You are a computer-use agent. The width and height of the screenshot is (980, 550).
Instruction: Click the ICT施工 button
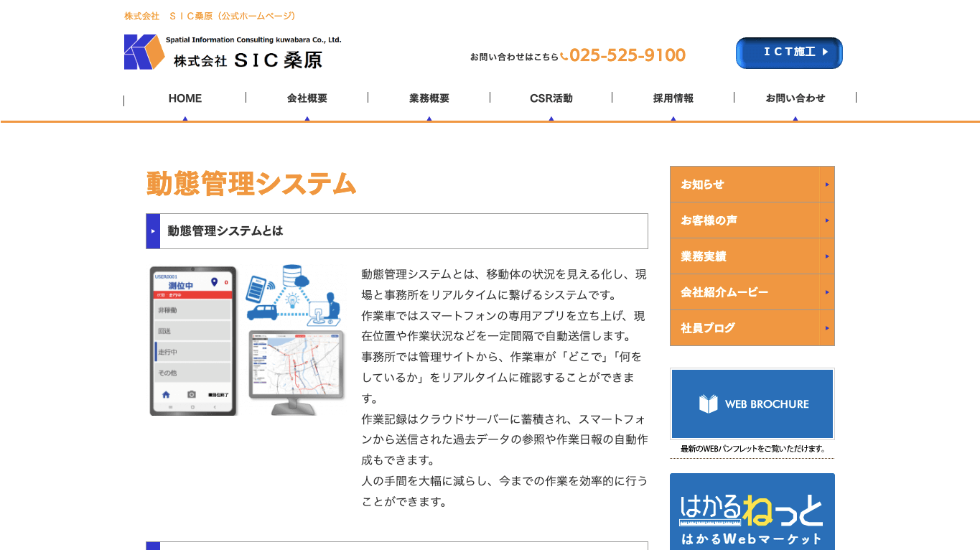click(789, 52)
